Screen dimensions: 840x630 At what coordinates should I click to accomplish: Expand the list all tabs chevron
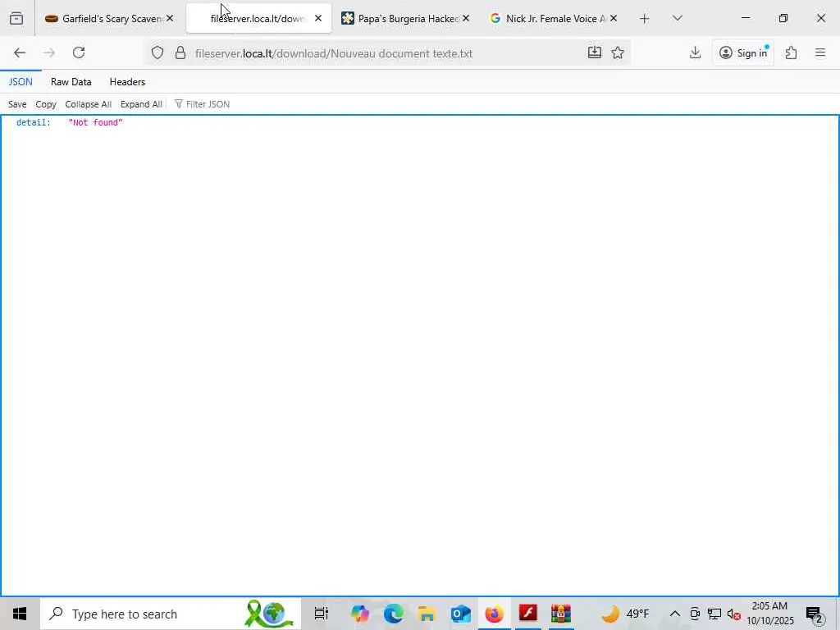coord(677,19)
